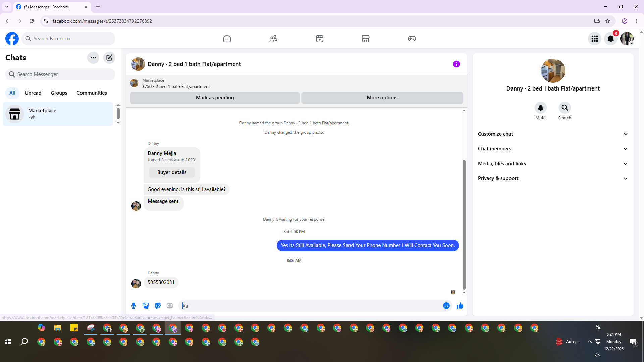Switch to the Unread chats tab
This screenshot has height=362, width=644.
point(33,93)
